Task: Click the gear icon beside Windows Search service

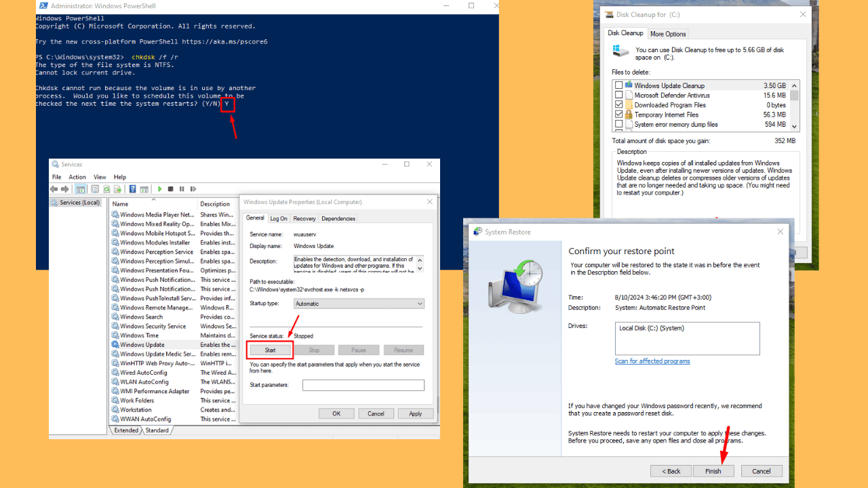Action: click(115, 317)
